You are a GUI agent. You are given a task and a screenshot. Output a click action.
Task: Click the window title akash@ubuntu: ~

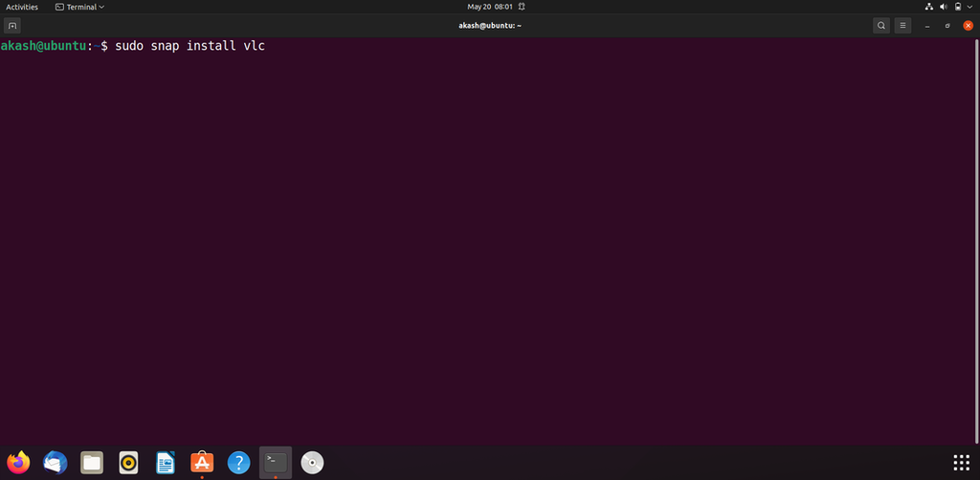pos(490,26)
